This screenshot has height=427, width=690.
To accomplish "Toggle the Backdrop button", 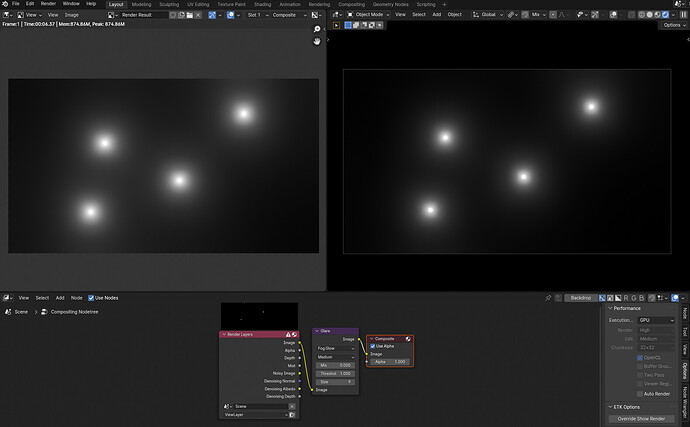I will (x=581, y=298).
